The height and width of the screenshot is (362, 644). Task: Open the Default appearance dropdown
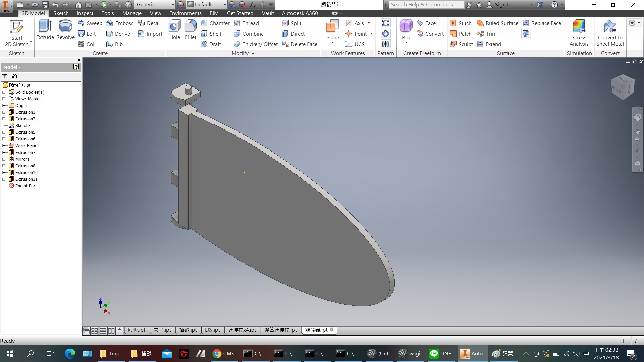coord(225,5)
